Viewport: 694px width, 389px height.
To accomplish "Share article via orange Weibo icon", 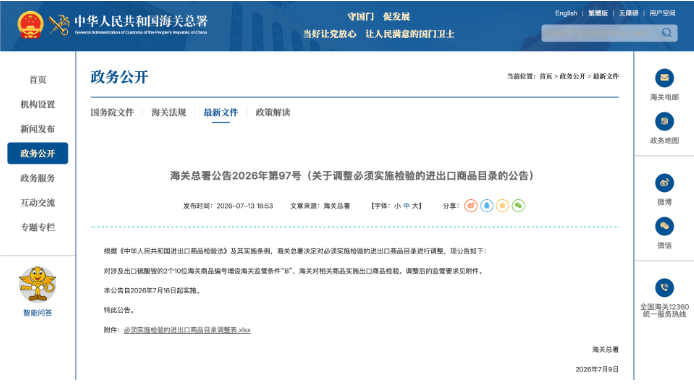I will point(471,205).
